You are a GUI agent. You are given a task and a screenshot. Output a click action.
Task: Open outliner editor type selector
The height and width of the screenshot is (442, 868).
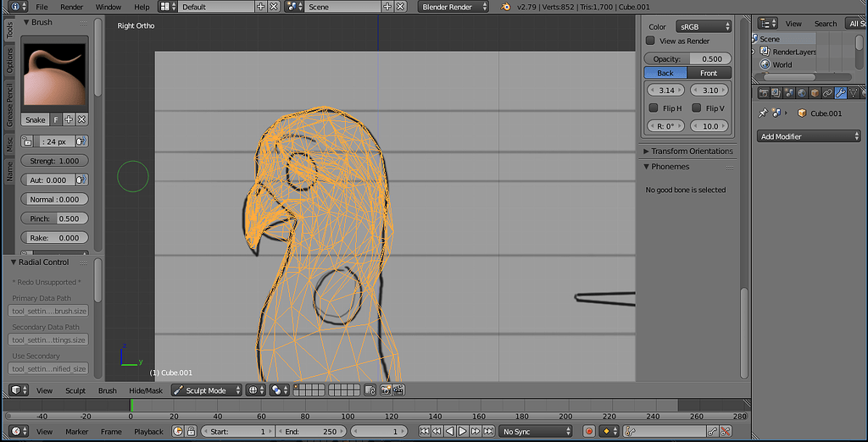point(768,23)
